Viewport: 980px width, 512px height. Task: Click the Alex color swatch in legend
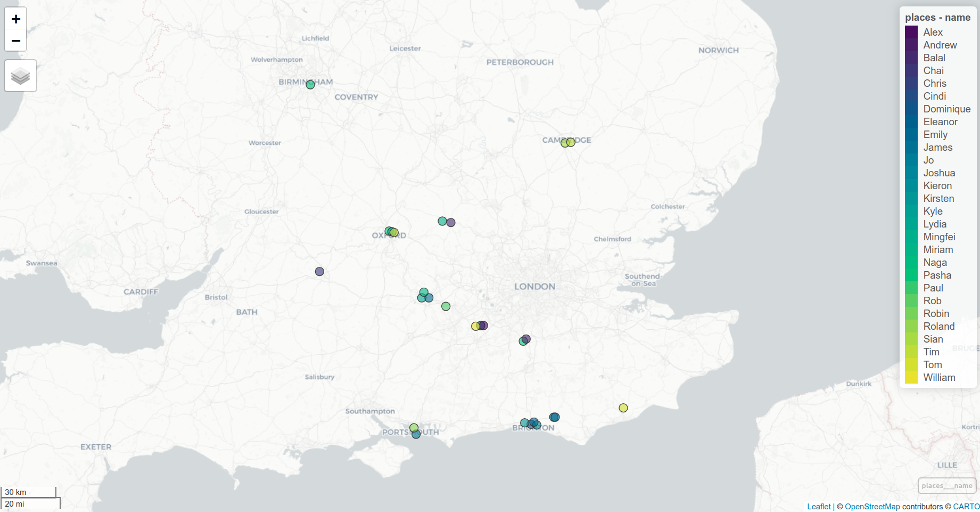point(911,32)
